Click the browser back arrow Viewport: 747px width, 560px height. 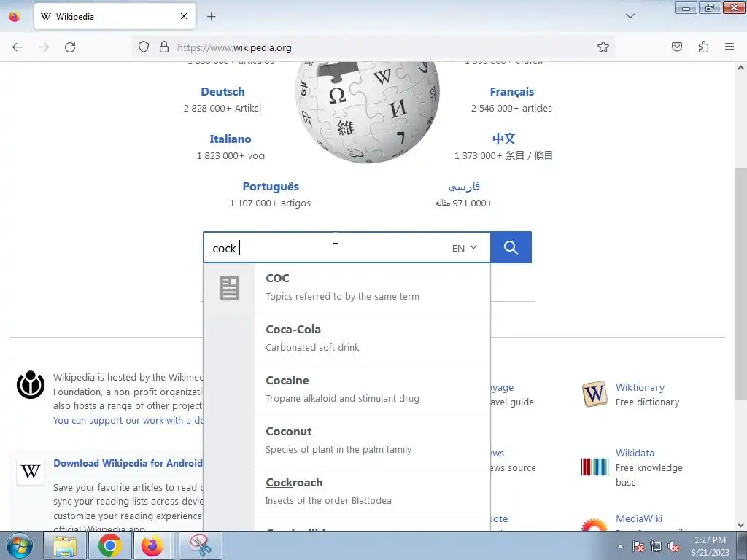coord(18,47)
